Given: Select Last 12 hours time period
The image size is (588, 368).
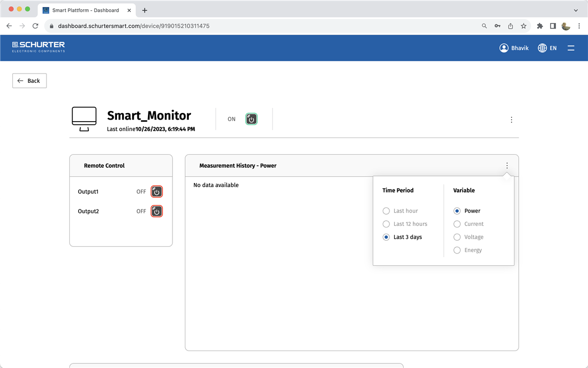Looking at the screenshot, I should click(x=386, y=224).
